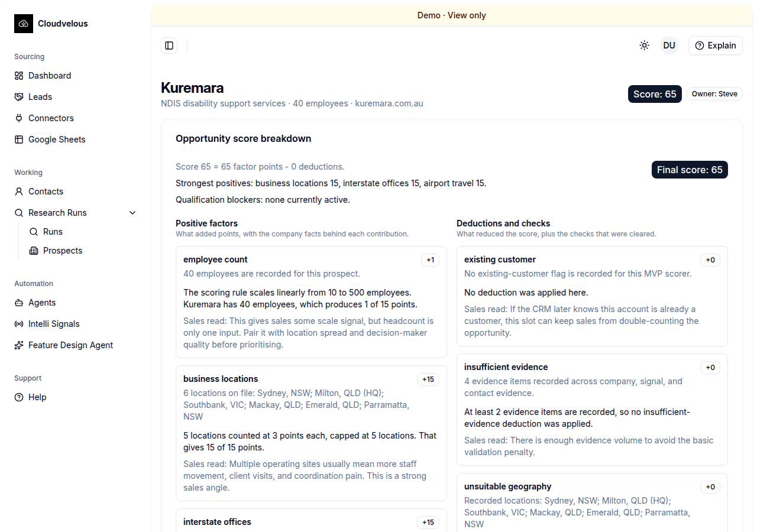Open Help in Support section
The width and height of the screenshot is (757, 532).
pyautogui.click(x=76, y=397)
